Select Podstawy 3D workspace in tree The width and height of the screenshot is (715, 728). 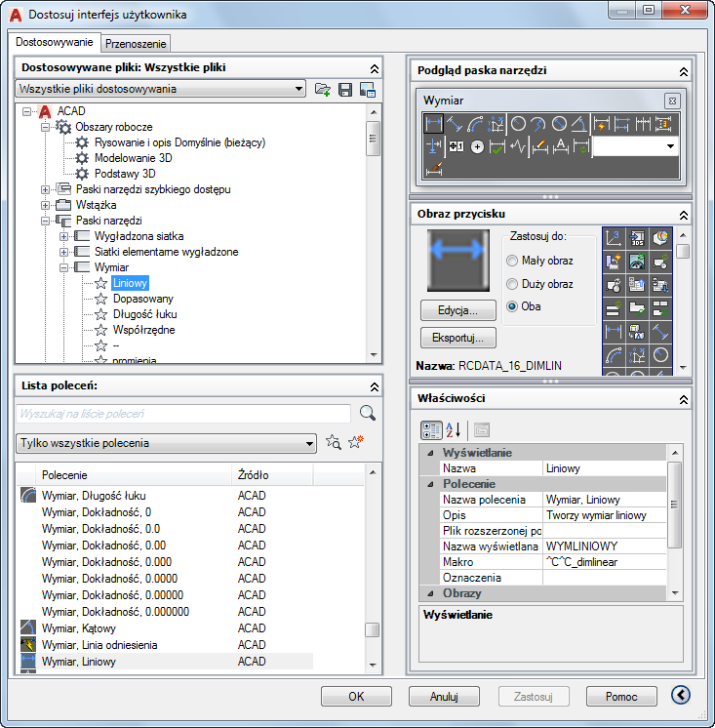pyautogui.click(x=125, y=174)
